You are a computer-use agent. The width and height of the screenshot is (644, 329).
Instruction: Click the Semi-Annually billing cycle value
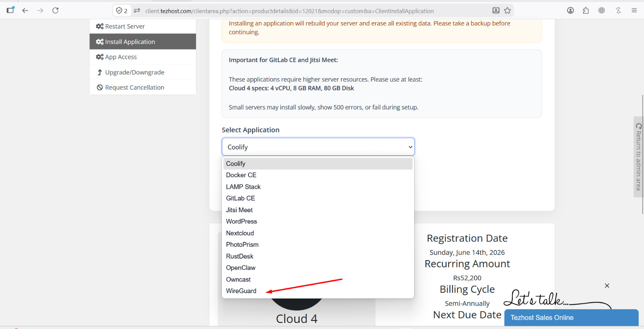pos(467,304)
